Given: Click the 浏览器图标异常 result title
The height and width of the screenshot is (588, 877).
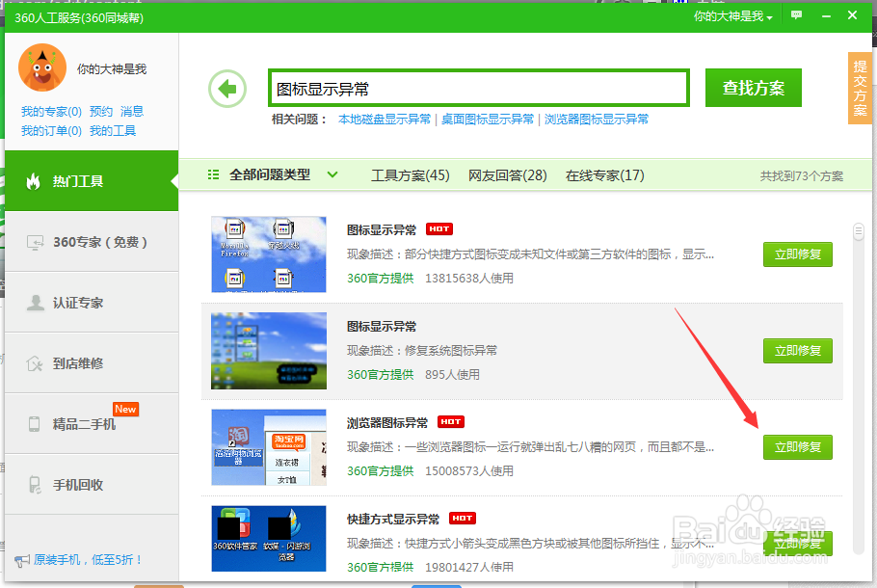Looking at the screenshot, I should [x=387, y=423].
